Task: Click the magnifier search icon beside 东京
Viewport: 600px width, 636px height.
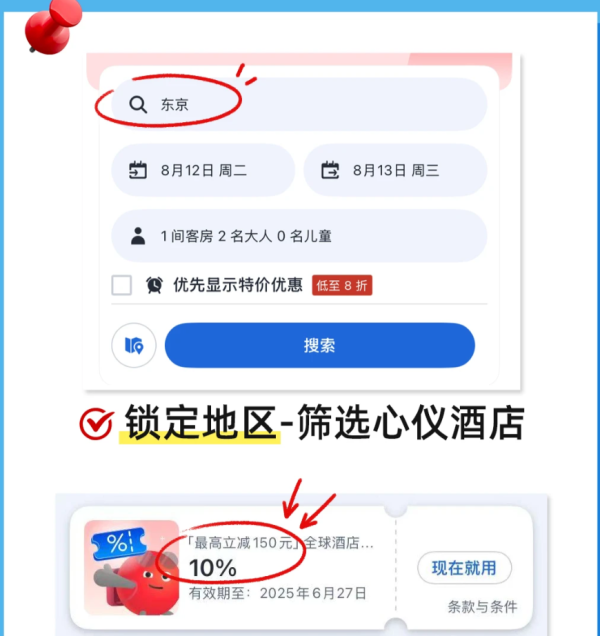Action: [138, 105]
